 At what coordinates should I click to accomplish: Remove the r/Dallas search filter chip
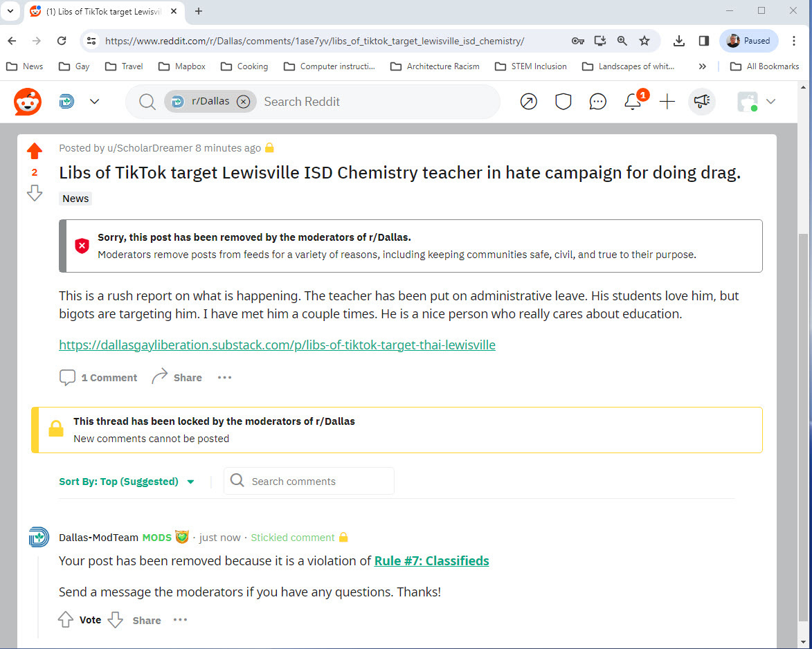pyautogui.click(x=244, y=102)
